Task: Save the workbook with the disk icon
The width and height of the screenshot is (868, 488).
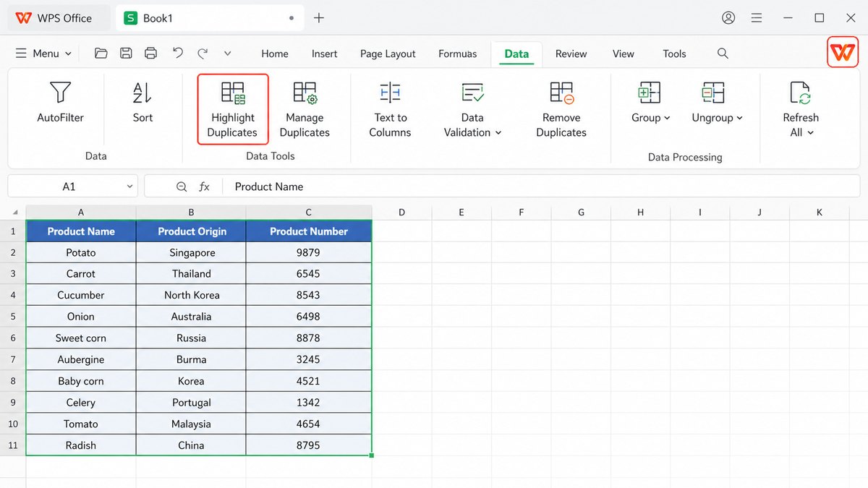Action: tap(126, 53)
